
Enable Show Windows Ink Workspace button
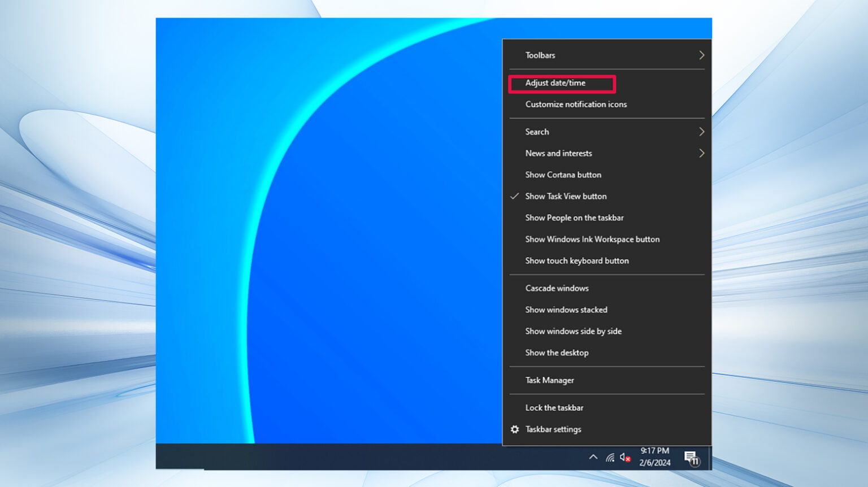pos(592,239)
